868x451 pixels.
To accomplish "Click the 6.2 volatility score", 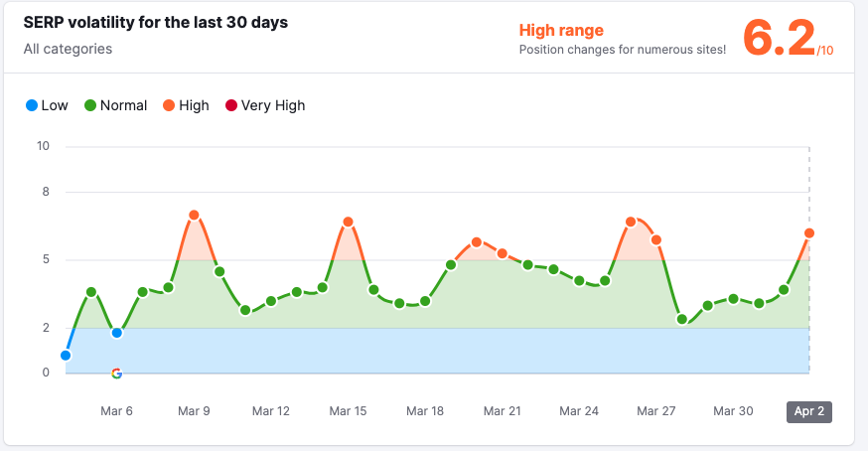I will (779, 38).
